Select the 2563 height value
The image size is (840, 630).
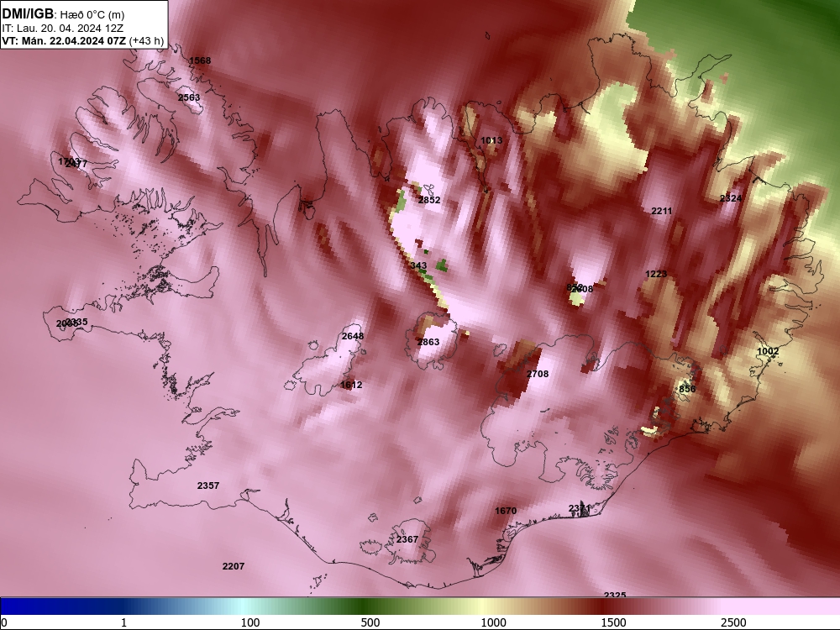pyautogui.click(x=189, y=97)
